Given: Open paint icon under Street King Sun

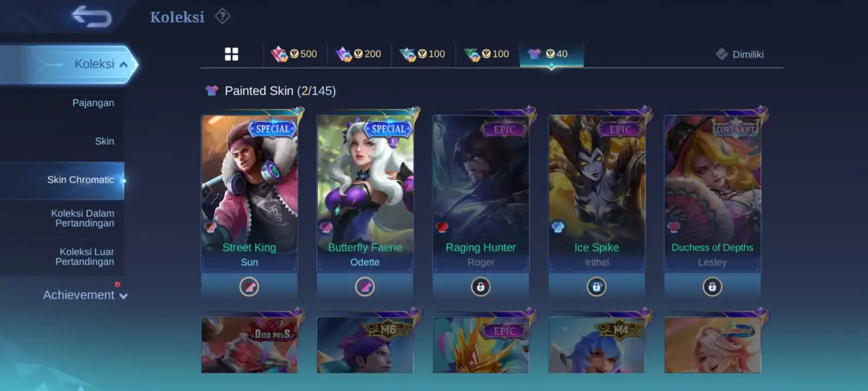Looking at the screenshot, I should click(x=249, y=286).
